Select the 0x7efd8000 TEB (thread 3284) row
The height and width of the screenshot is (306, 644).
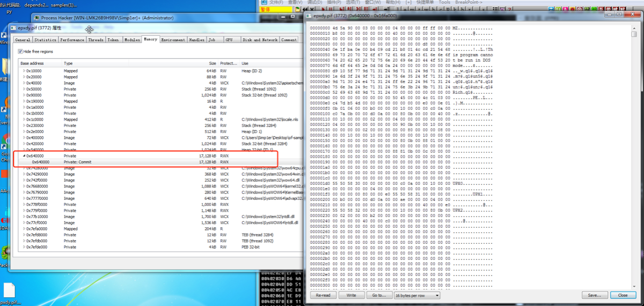[x=160, y=235]
